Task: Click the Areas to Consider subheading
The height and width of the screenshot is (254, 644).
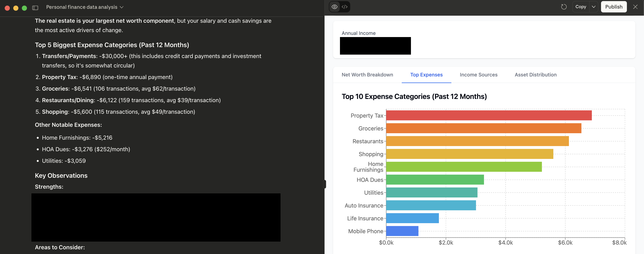Action: tap(60, 247)
